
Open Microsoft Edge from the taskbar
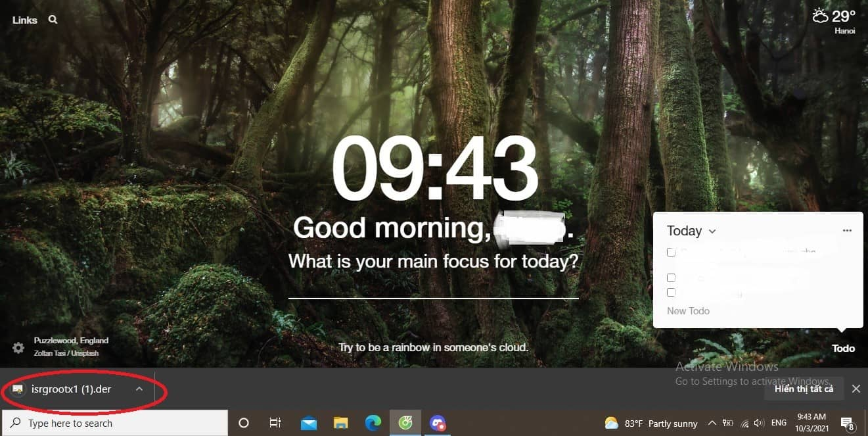point(372,423)
